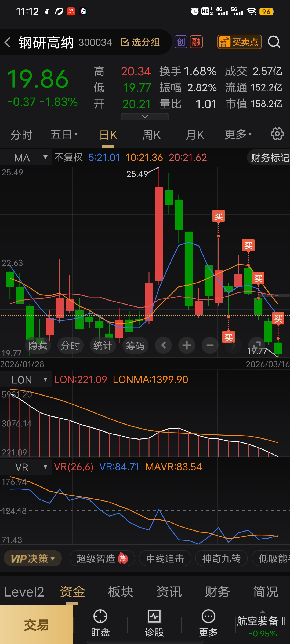Select 超级智造 strategy

tap(102, 559)
